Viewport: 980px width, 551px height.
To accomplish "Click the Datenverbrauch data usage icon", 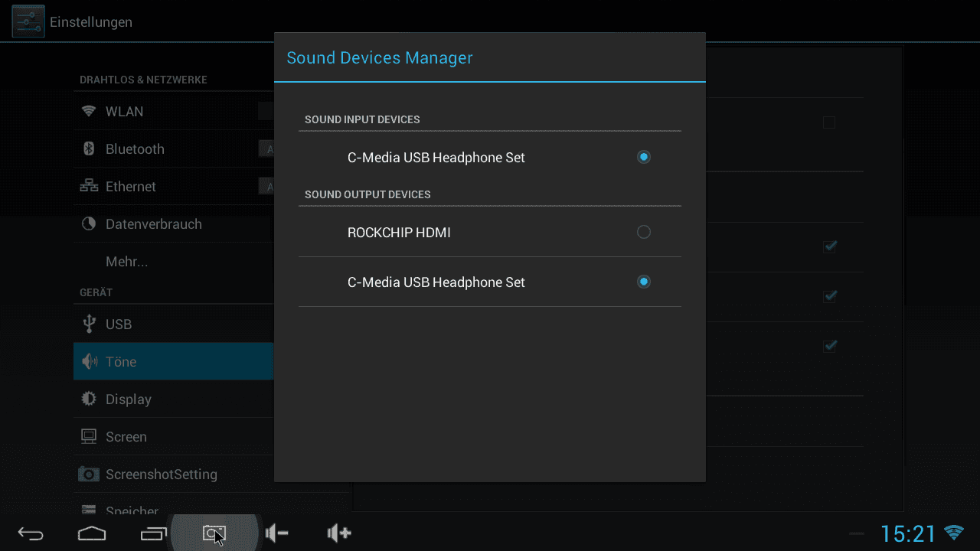I will pyautogui.click(x=89, y=223).
